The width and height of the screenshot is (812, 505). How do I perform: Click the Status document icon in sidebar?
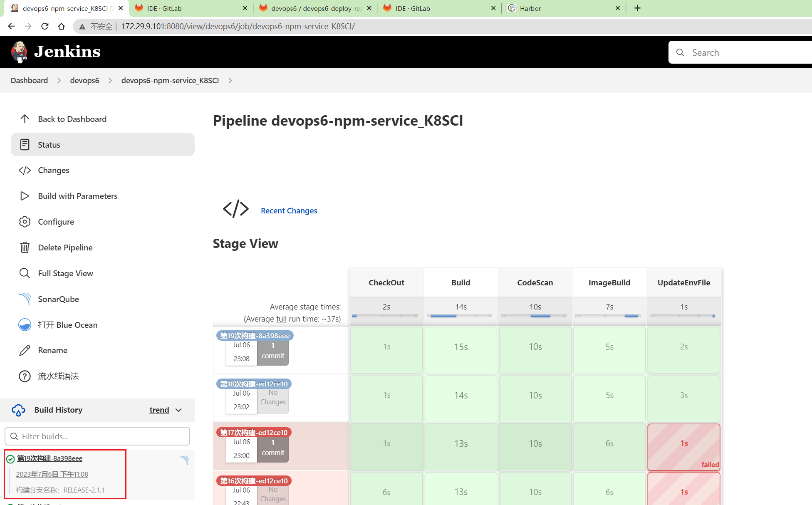(25, 145)
